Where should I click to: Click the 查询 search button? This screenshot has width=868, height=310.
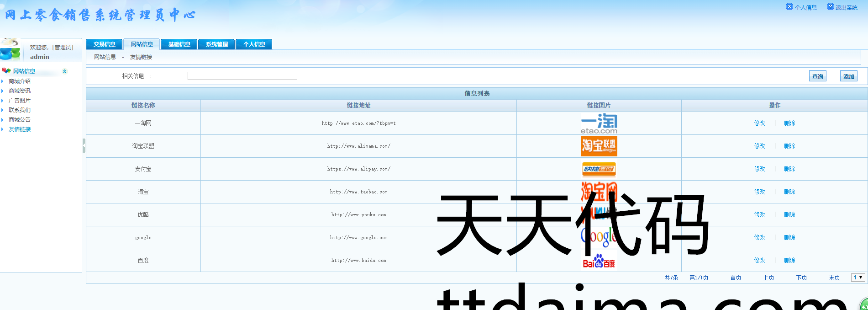coord(817,76)
